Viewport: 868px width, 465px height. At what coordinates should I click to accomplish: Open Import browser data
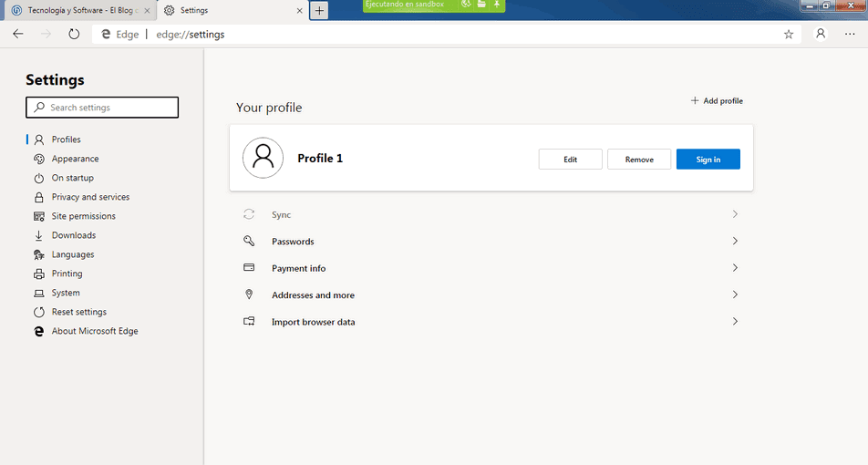pyautogui.click(x=491, y=322)
